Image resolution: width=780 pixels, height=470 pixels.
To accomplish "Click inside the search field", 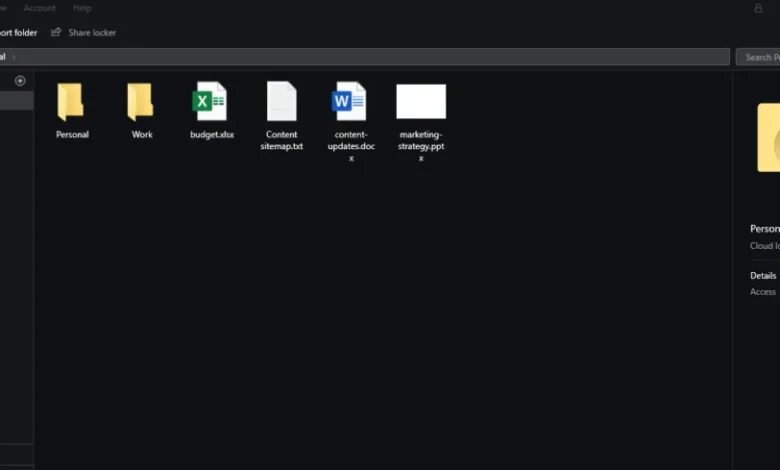I will click(758, 57).
